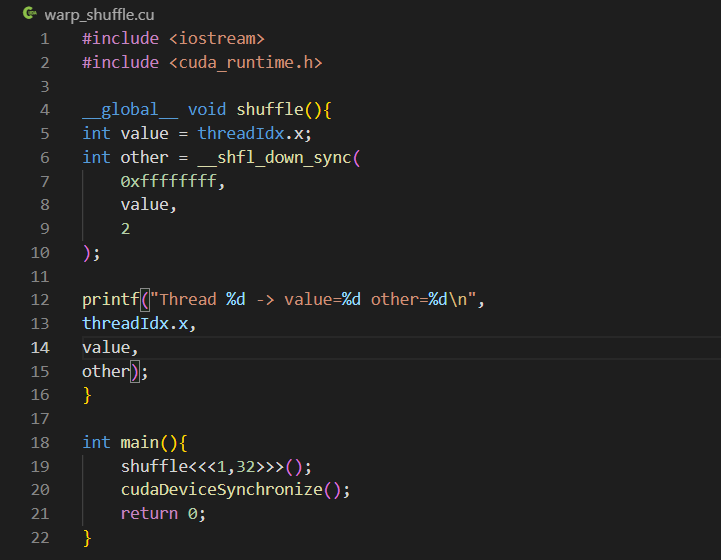Click 'int' keyword on line 6
721x560 pixels.
pyautogui.click(x=96, y=158)
